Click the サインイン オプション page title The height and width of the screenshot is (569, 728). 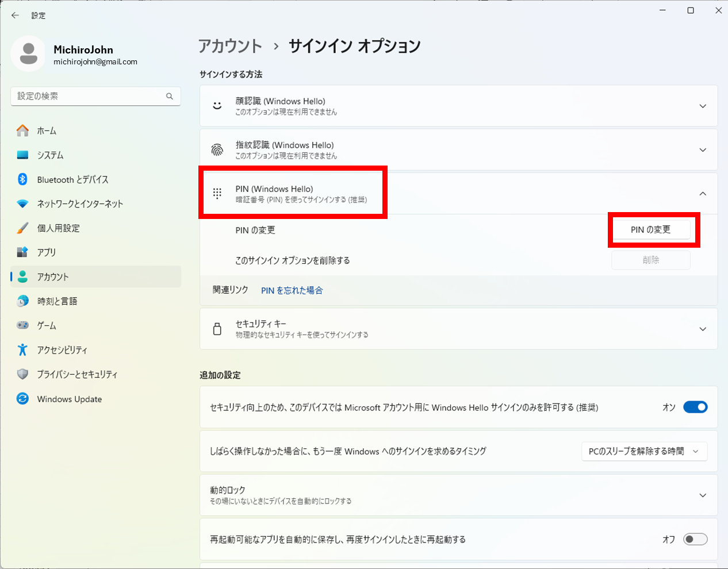point(354,46)
